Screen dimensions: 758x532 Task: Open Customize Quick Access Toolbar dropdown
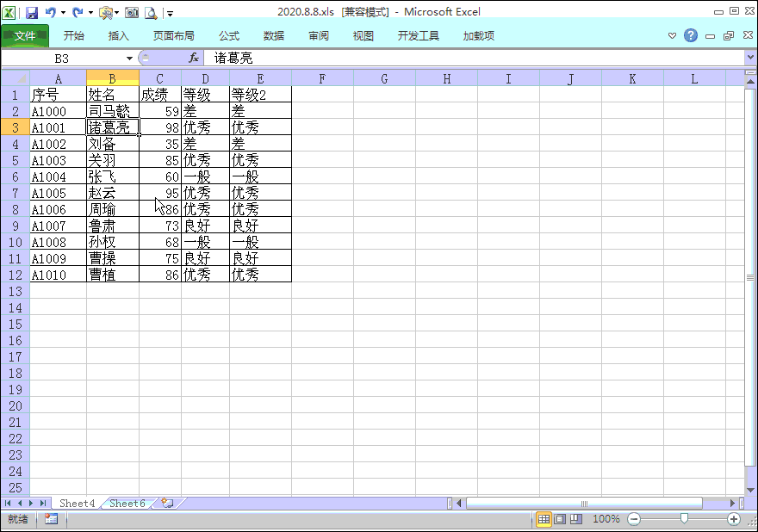pyautogui.click(x=170, y=14)
